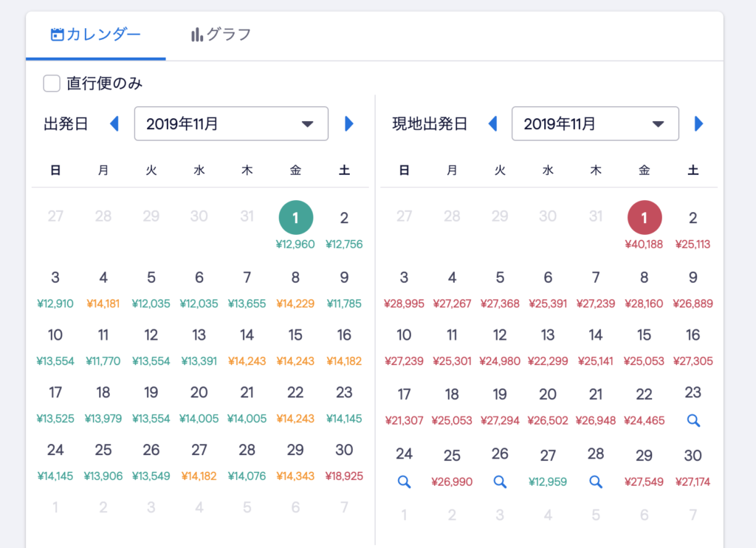Image resolution: width=756 pixels, height=548 pixels.
Task: Select departure date 9 priced ¥11,785
Action: pyautogui.click(x=344, y=287)
